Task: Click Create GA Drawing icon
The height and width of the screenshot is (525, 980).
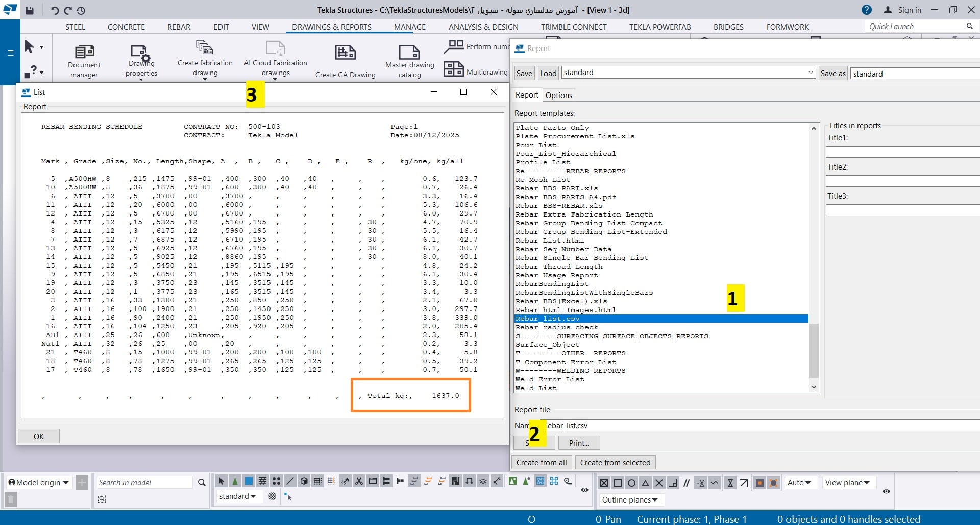Action: [345, 53]
